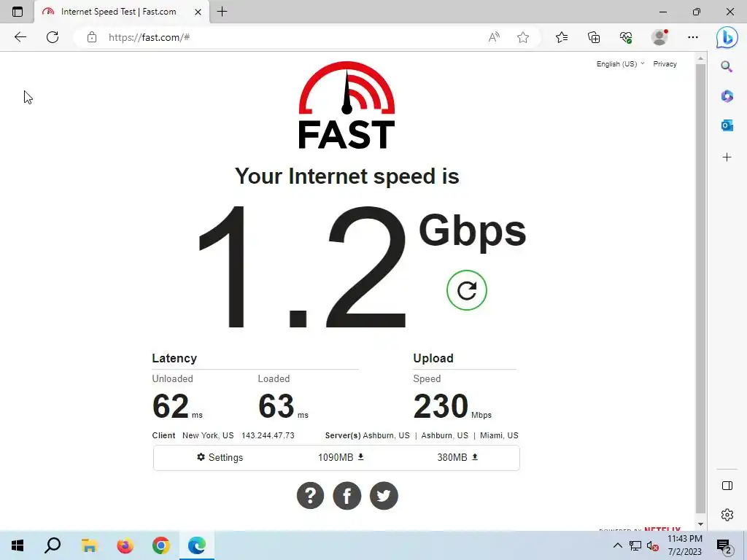This screenshot has width=747, height=560.
Task: Launch Firefox from the taskbar
Action: click(125, 545)
